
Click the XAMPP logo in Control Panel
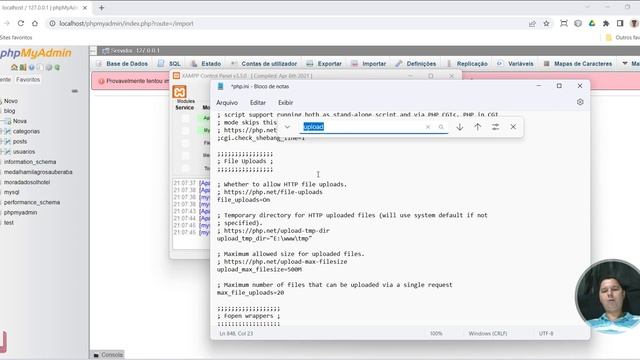[x=180, y=92]
